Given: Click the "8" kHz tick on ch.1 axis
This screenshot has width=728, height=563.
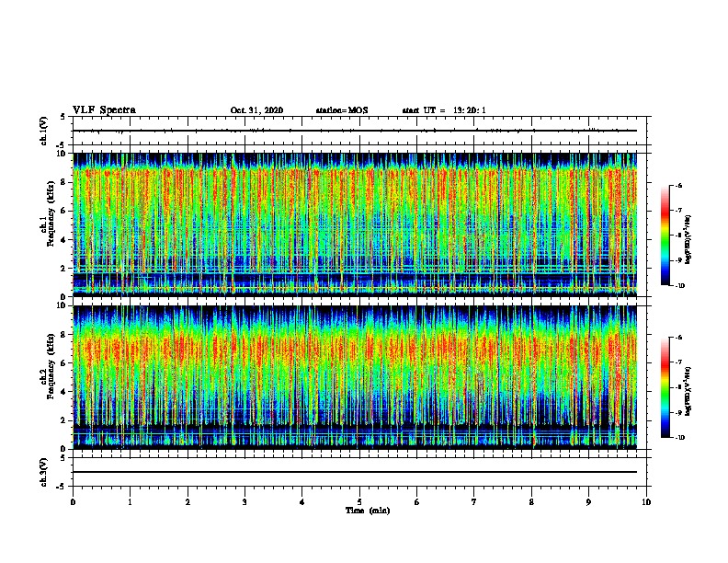Looking at the screenshot, I should [63, 182].
